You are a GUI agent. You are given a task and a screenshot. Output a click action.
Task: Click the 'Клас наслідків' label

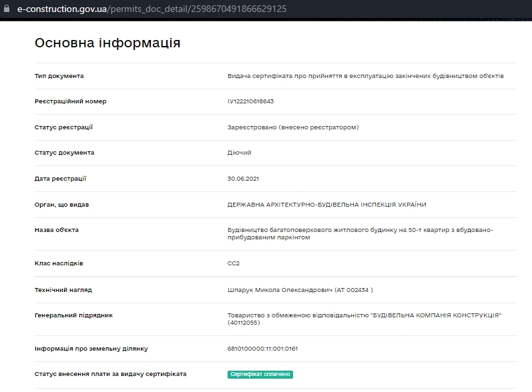[59, 263]
